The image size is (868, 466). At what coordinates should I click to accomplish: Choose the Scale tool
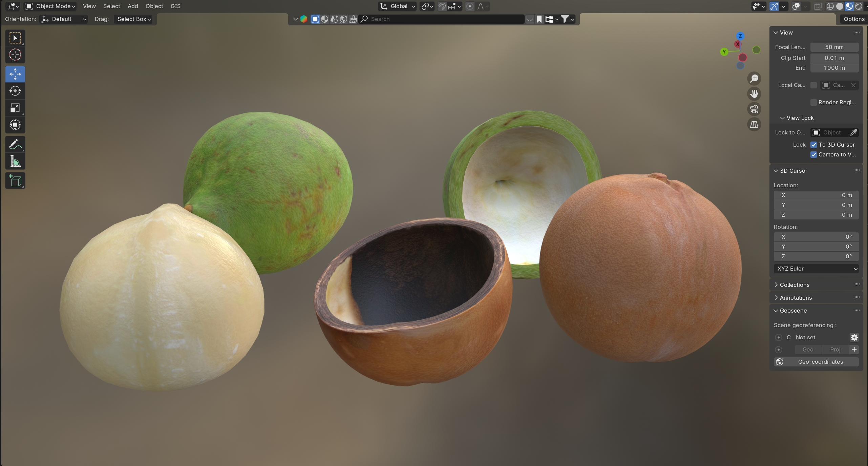click(15, 108)
